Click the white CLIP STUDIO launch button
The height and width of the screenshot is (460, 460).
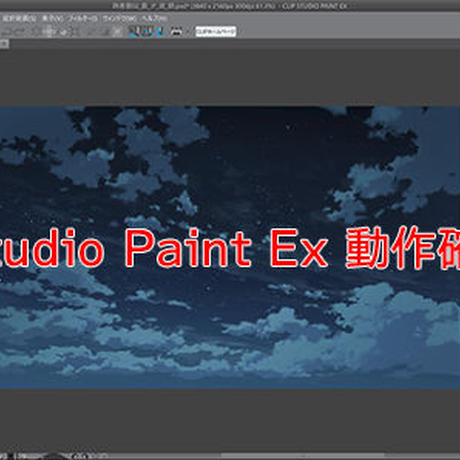pyautogui.click(x=216, y=31)
